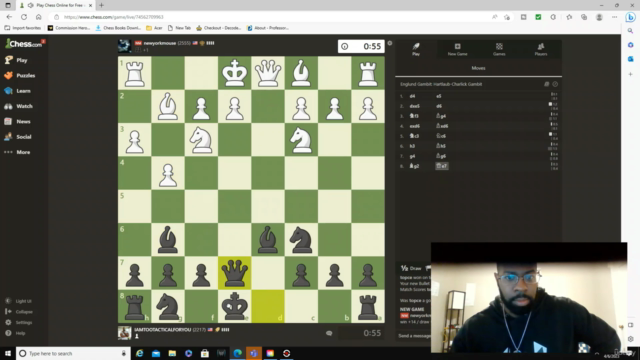Image resolution: width=640 pixels, height=360 pixels.
Task: Select move 8. Bg2 in move list
Action: (414, 166)
